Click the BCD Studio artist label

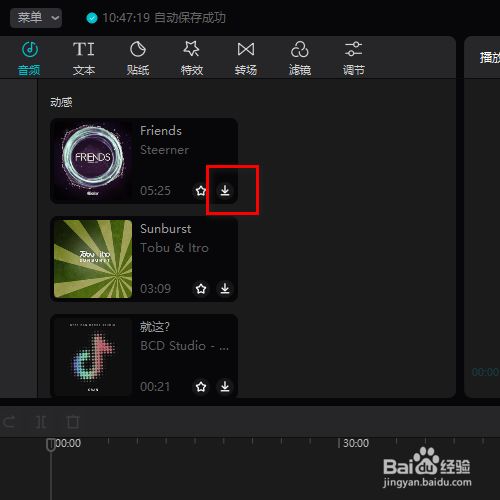(185, 346)
